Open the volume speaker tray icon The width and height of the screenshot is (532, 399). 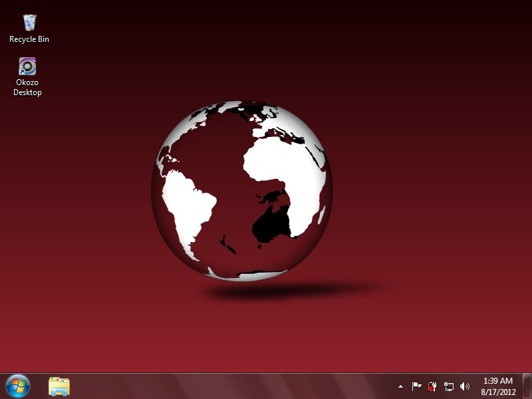(464, 386)
